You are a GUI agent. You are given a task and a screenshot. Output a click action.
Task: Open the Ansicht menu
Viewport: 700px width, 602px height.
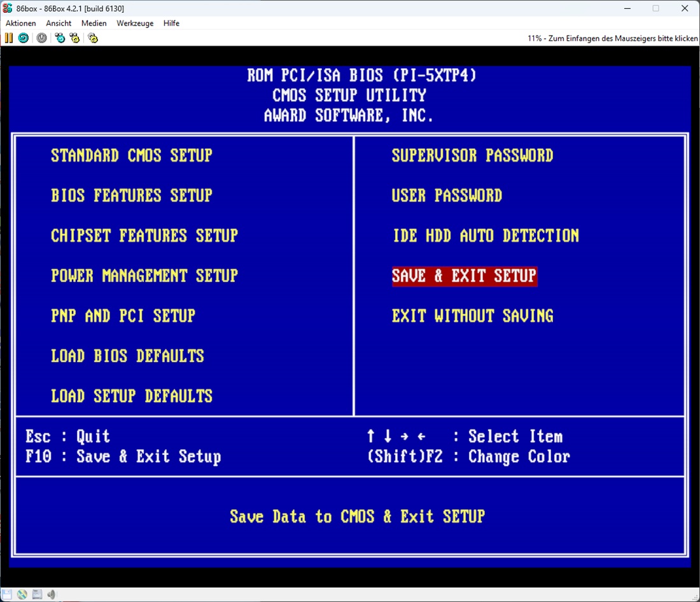point(59,24)
